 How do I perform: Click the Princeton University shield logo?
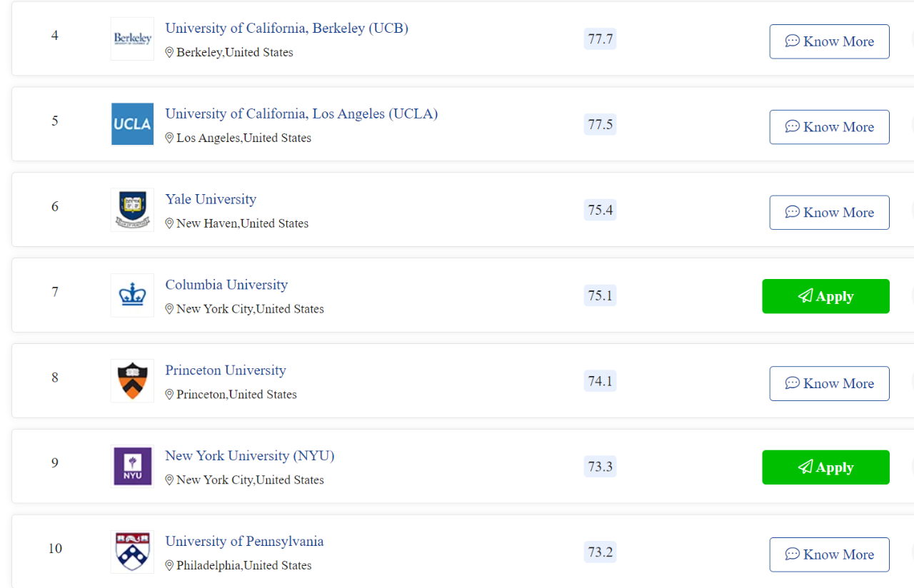(132, 381)
